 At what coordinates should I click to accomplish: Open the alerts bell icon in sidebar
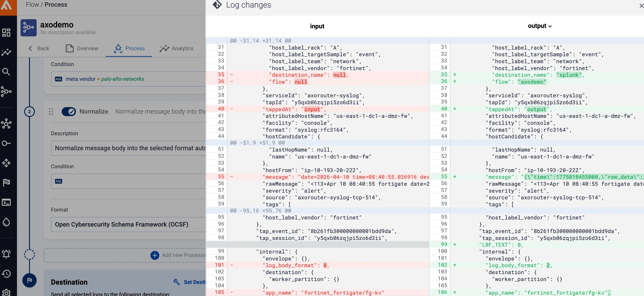click(x=6, y=254)
